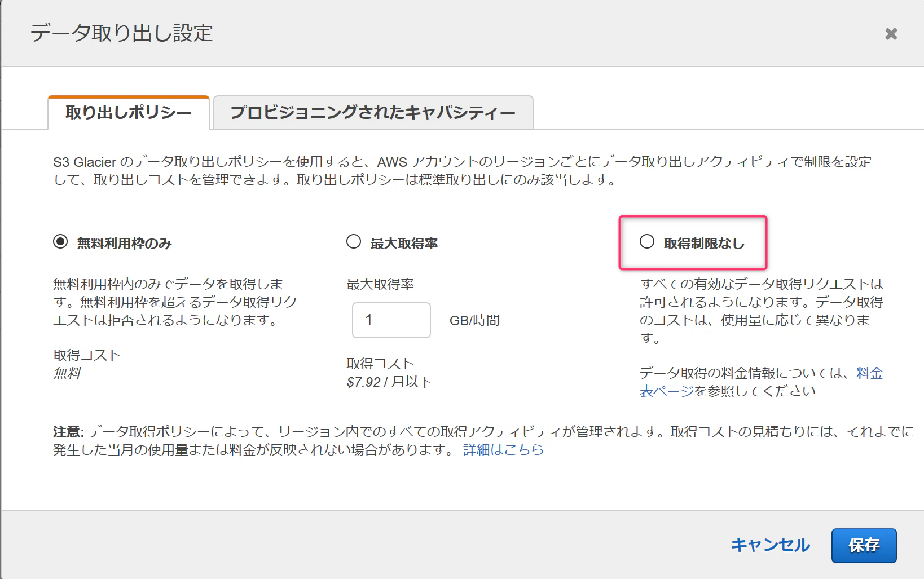The height and width of the screenshot is (579, 924).
Task: Choose the 取得制限なし radio button
Action: [647, 242]
